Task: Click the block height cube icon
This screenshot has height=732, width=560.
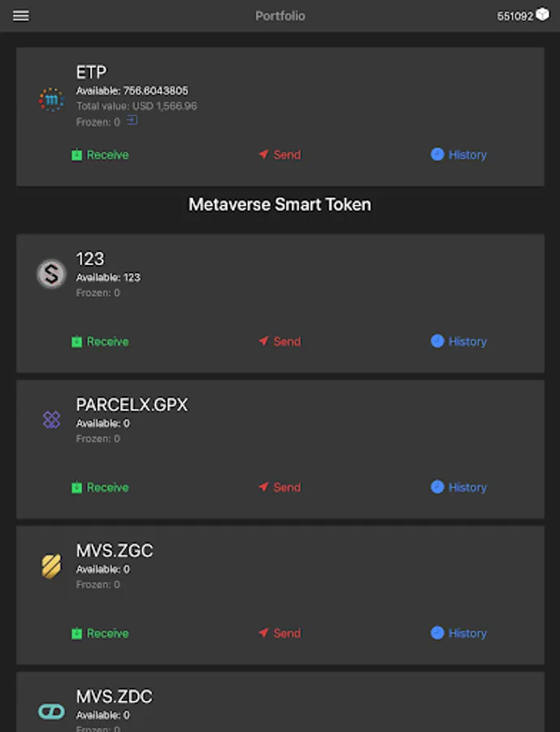Action: [543, 15]
